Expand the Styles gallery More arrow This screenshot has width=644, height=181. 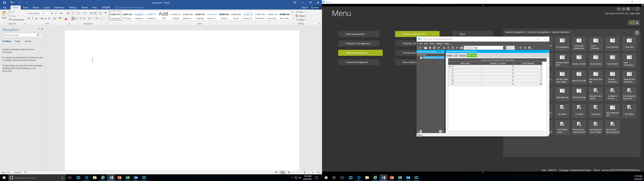292,19
